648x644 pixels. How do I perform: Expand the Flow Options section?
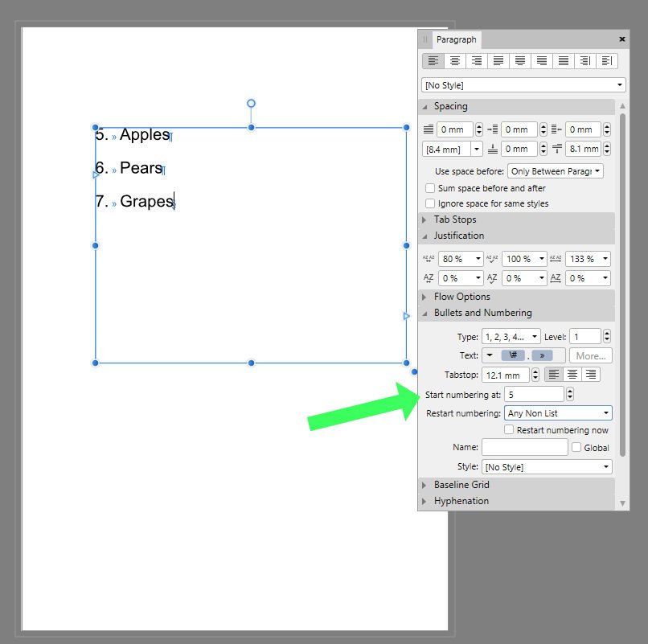click(424, 297)
